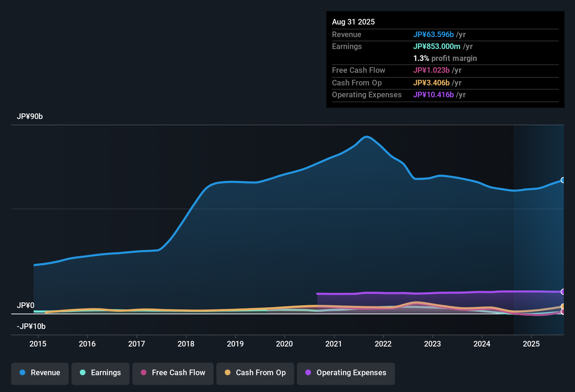Click the orange Cash From Op legend dot
Viewport: 575px width, 392px height.
tap(228, 373)
